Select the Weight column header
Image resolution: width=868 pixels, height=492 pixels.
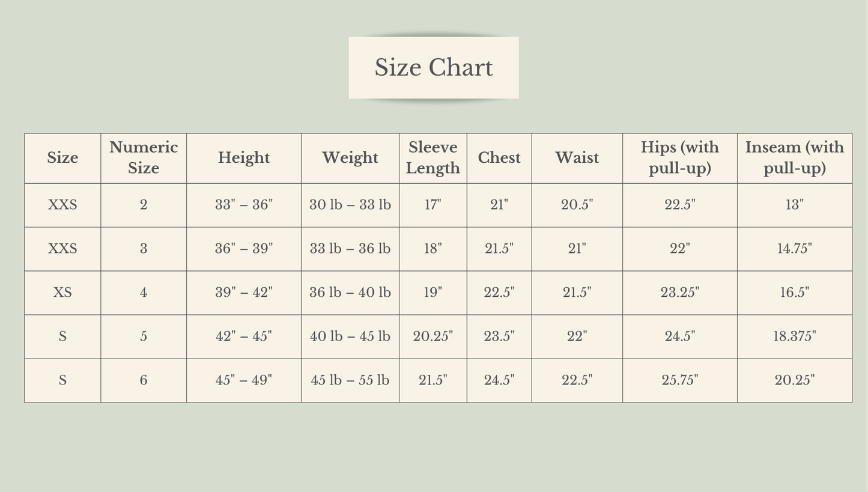tap(350, 158)
